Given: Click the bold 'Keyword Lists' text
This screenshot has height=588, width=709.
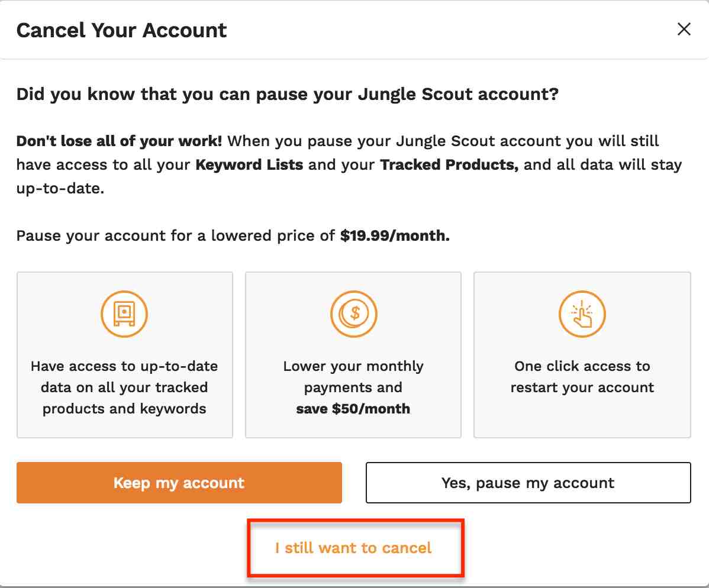Looking at the screenshot, I should pyautogui.click(x=249, y=164).
